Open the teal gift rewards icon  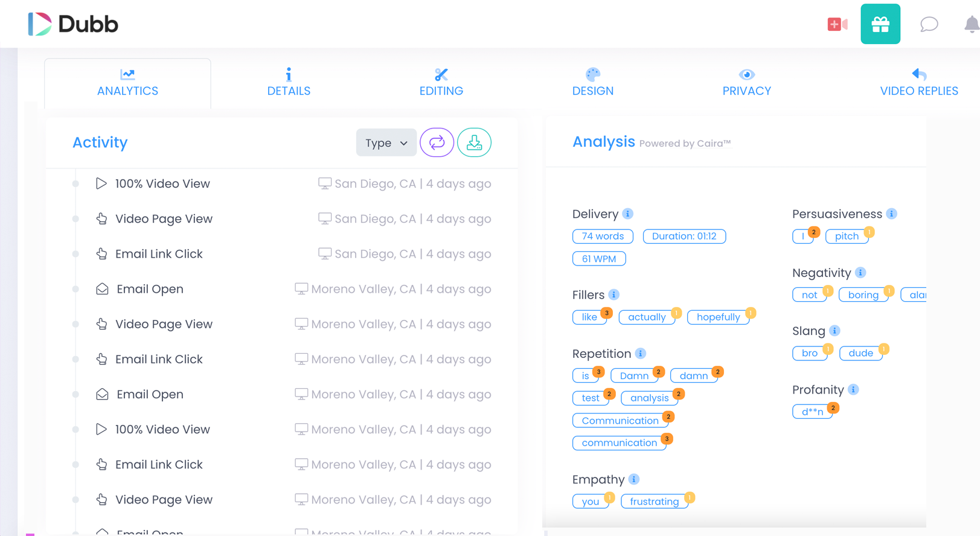880,24
